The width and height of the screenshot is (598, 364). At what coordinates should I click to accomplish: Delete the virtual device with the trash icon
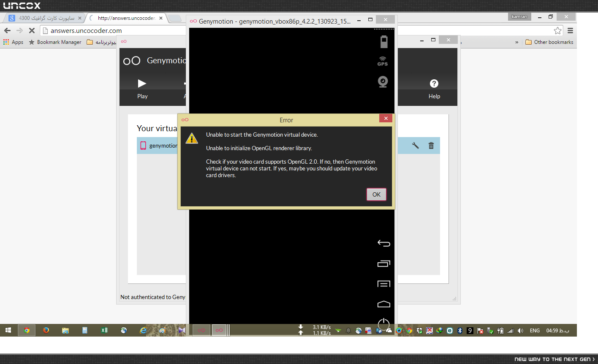(431, 146)
